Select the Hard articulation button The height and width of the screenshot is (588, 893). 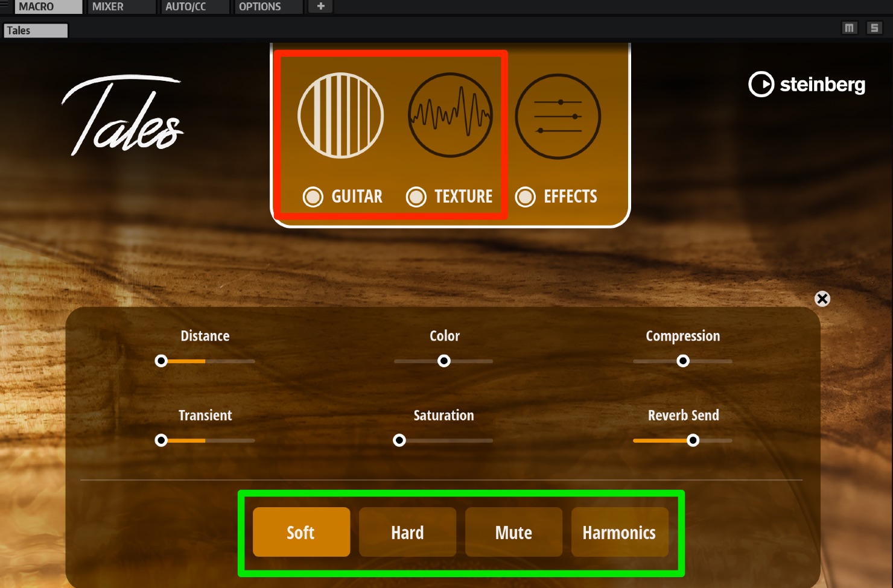[407, 532]
